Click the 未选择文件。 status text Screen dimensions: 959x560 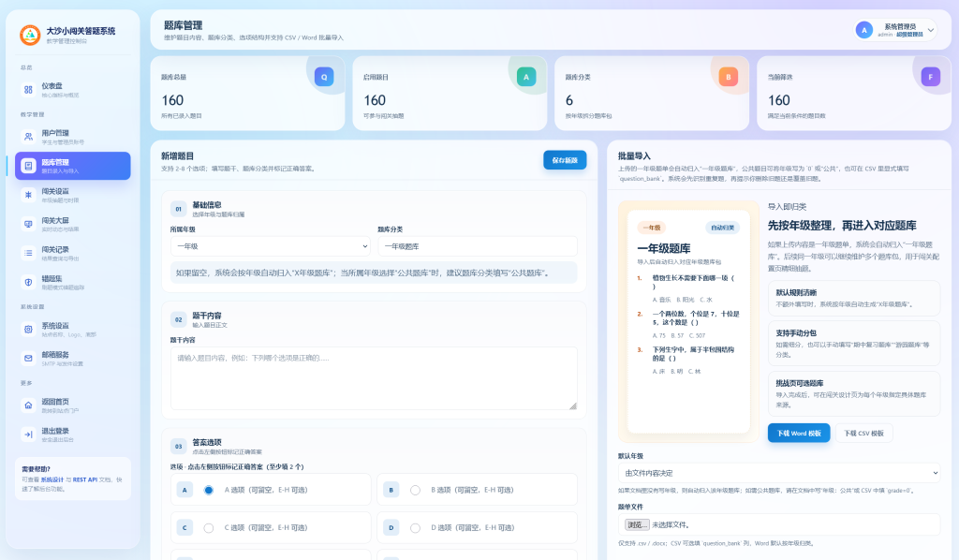[671, 524]
